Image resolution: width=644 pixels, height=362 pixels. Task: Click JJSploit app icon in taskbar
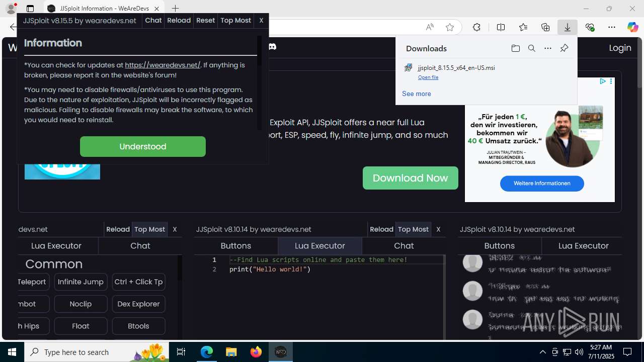pyautogui.click(x=280, y=352)
